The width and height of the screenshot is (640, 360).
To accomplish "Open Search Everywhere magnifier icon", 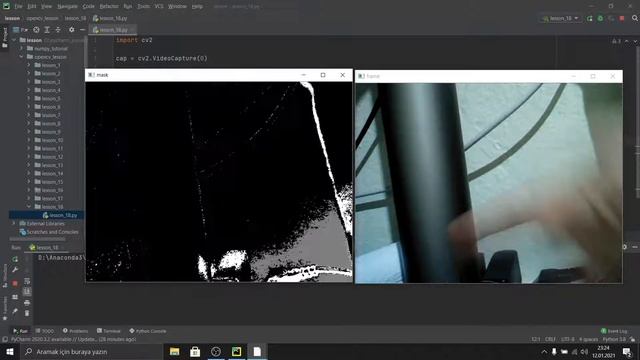I will (x=635, y=18).
